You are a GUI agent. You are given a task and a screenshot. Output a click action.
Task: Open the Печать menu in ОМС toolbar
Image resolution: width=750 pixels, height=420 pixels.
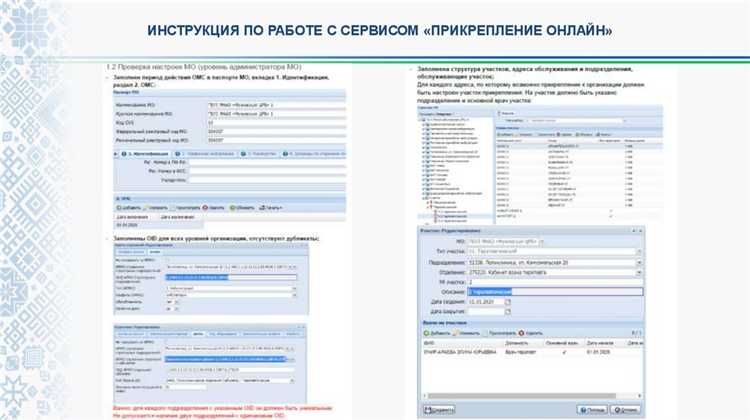(271, 208)
